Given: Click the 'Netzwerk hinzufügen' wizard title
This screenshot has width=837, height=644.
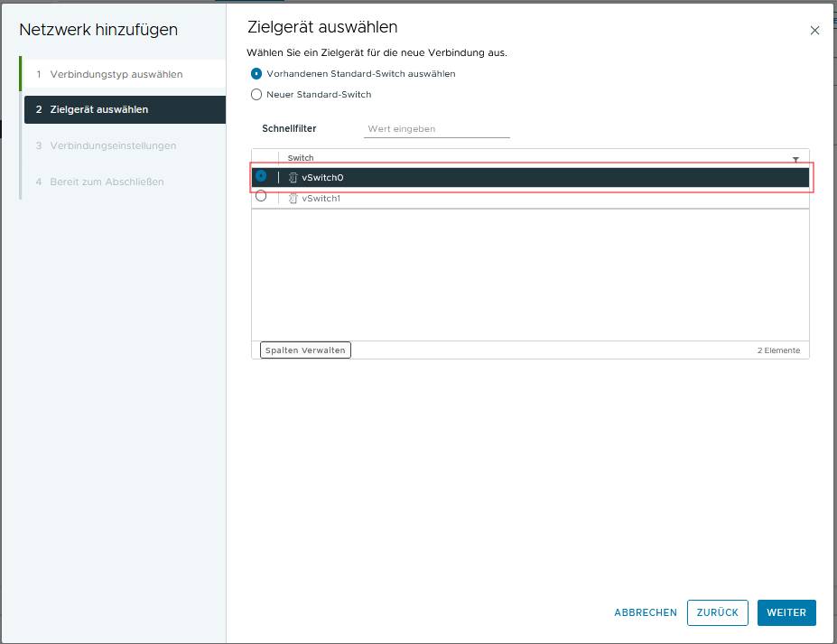Looking at the screenshot, I should [x=98, y=30].
